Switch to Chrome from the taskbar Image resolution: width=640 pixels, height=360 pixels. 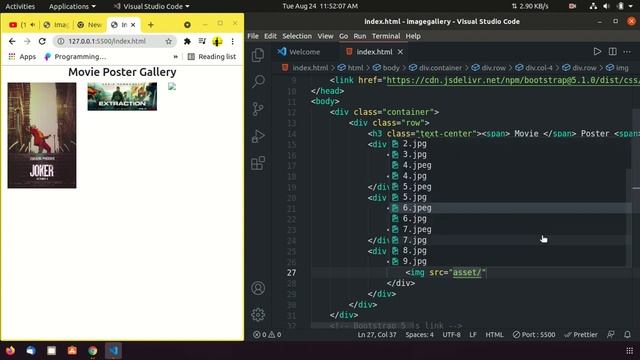pos(93,351)
